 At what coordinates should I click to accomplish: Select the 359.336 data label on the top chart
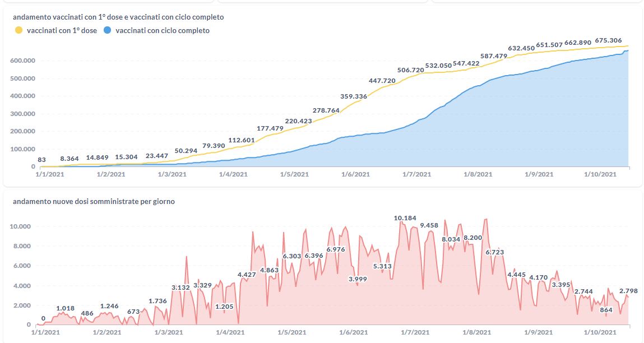click(x=354, y=96)
